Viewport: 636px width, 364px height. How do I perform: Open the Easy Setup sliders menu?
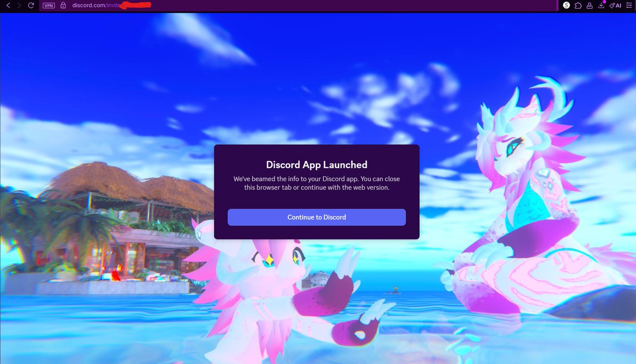629,5
